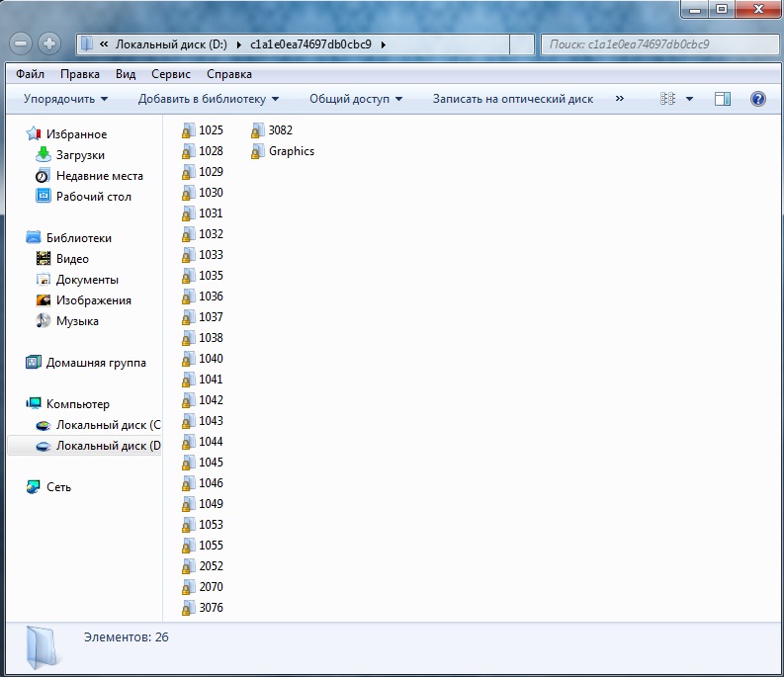Select Локальный диск (D:) in sidebar
The width and height of the screenshot is (784, 677).
(x=109, y=446)
